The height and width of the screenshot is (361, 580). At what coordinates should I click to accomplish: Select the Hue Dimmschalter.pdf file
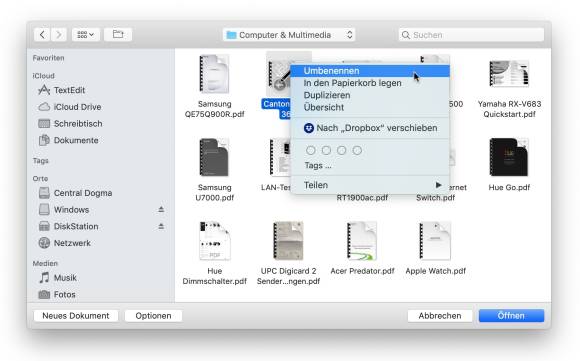[x=215, y=253]
